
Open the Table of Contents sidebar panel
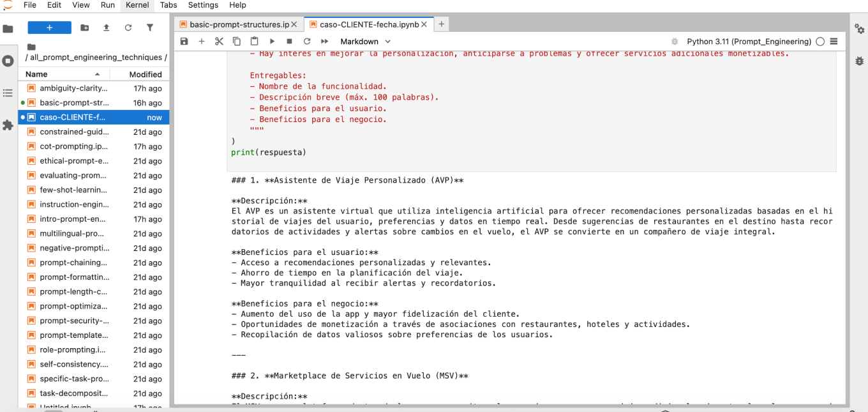(x=8, y=93)
